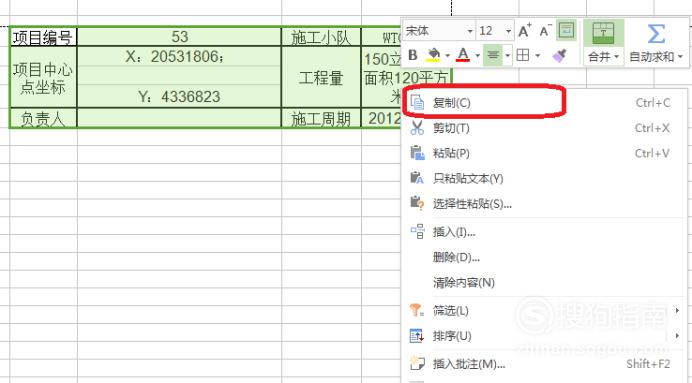Open the 自动求和 dropdown arrow
The width and height of the screenshot is (692, 383).
(680, 56)
